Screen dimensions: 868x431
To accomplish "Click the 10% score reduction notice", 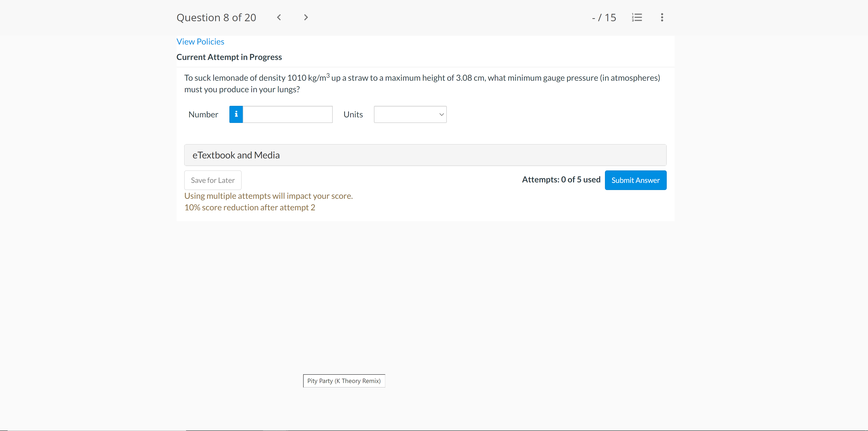I will tap(249, 208).
